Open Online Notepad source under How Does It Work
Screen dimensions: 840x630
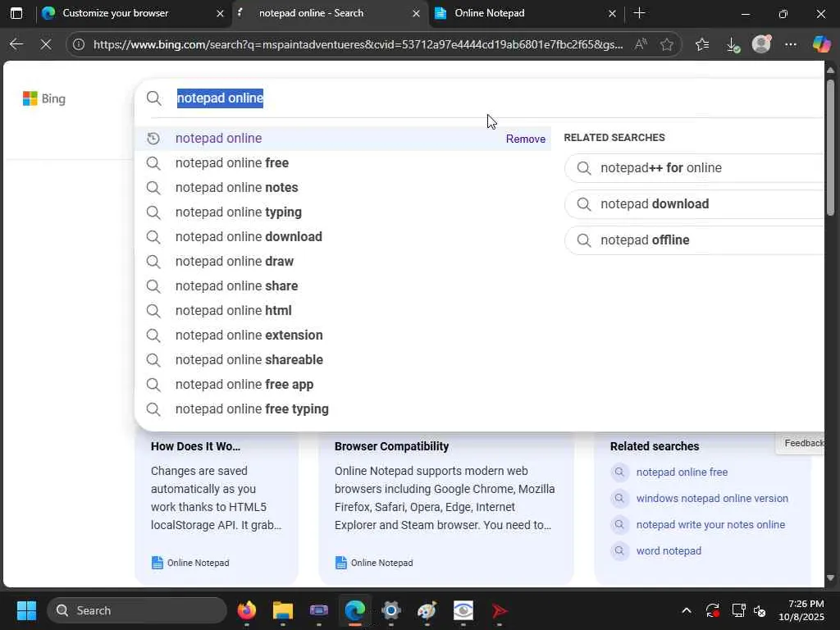(x=190, y=563)
